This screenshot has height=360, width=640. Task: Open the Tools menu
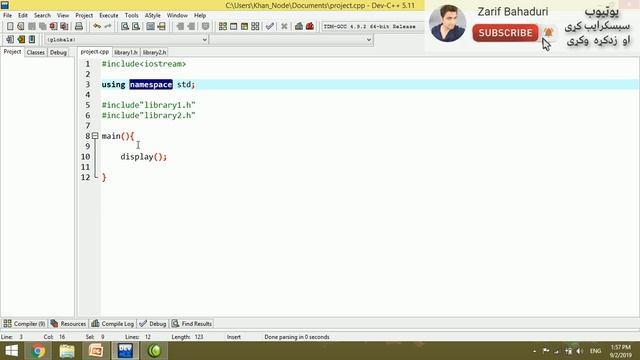pyautogui.click(x=131, y=15)
